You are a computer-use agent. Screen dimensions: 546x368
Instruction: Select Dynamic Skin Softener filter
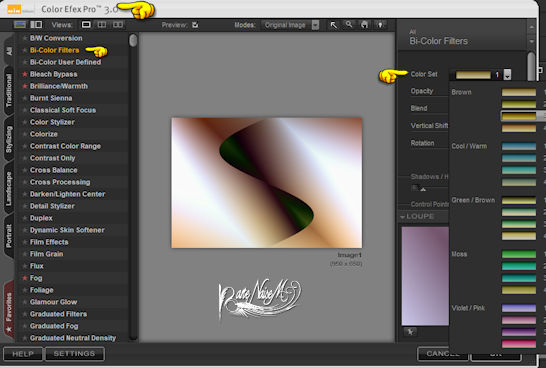click(67, 230)
